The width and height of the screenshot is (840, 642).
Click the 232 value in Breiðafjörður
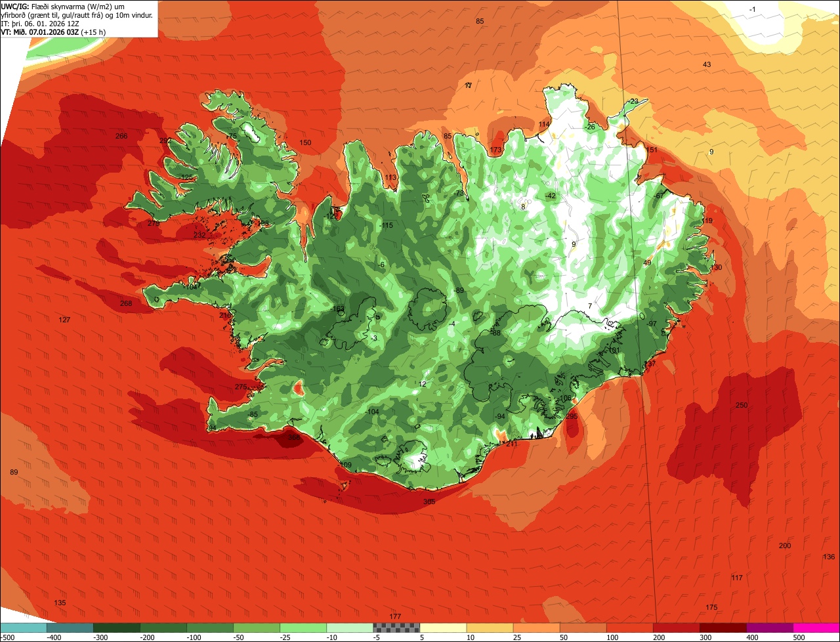[x=199, y=235]
